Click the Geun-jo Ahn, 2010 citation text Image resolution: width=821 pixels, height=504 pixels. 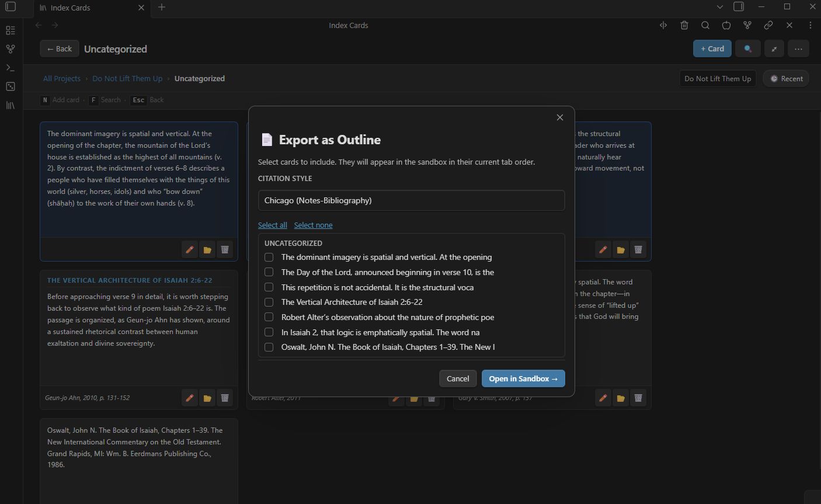coord(88,398)
